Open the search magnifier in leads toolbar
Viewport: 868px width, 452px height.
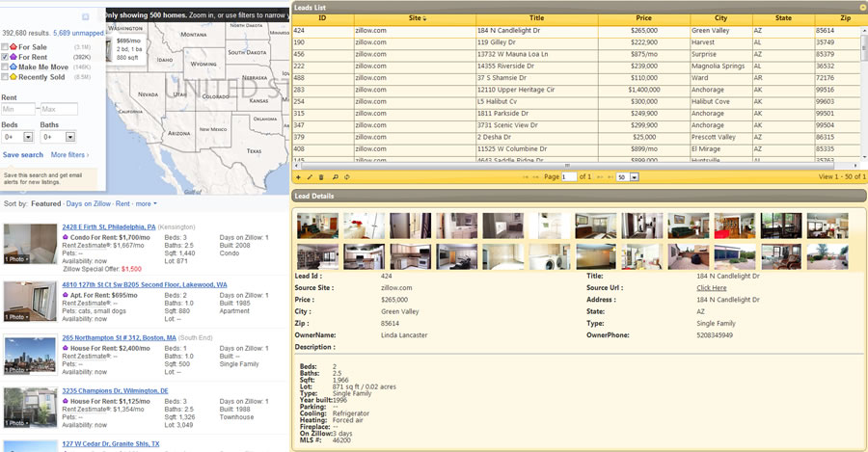point(335,177)
